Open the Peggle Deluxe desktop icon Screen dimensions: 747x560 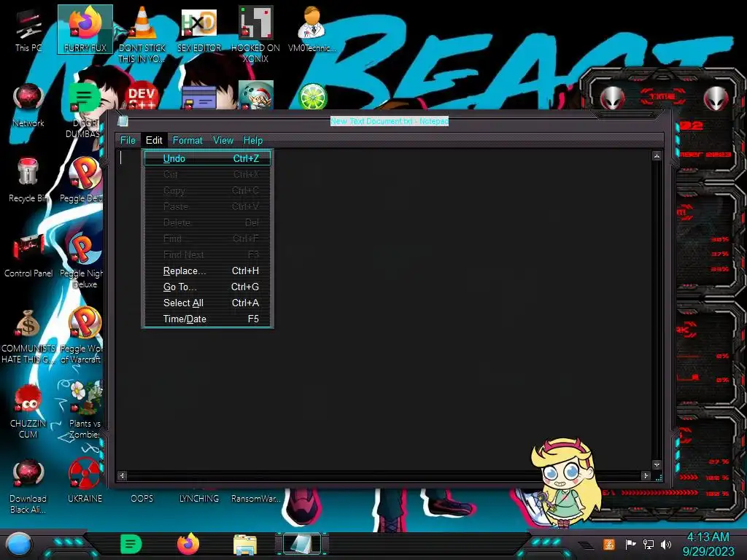83,180
